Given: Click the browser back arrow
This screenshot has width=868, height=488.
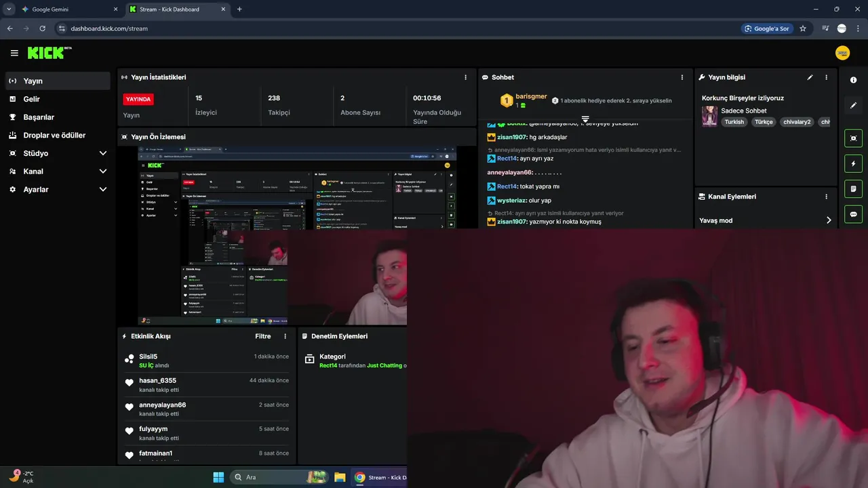Looking at the screenshot, I should tap(9, 28).
